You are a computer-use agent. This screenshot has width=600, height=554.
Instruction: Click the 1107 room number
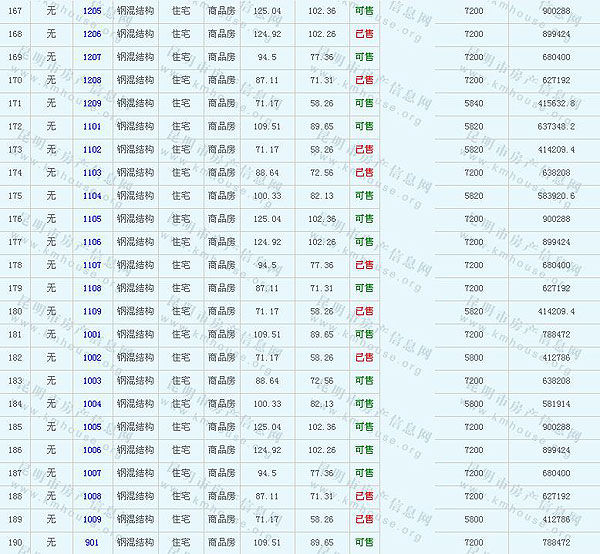coord(92,265)
